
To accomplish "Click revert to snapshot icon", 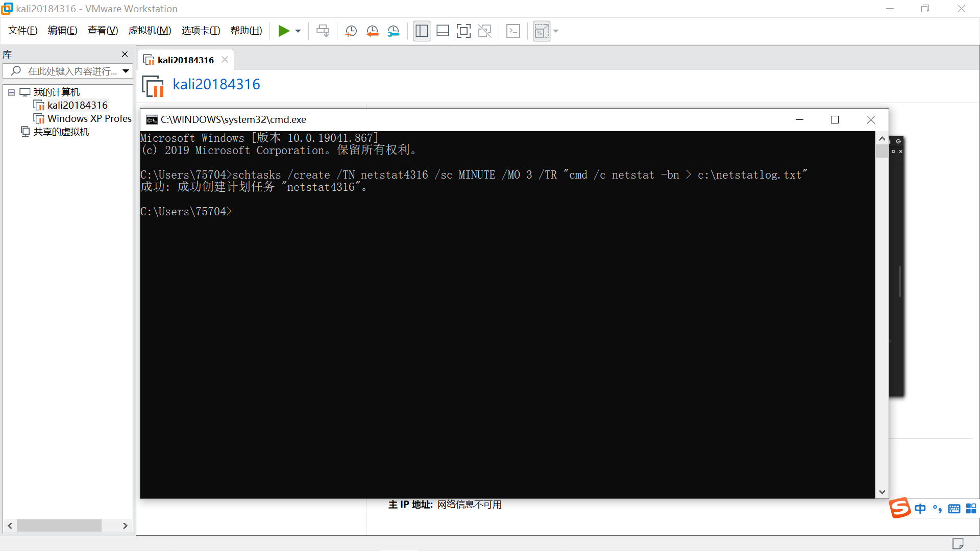I will (x=372, y=31).
